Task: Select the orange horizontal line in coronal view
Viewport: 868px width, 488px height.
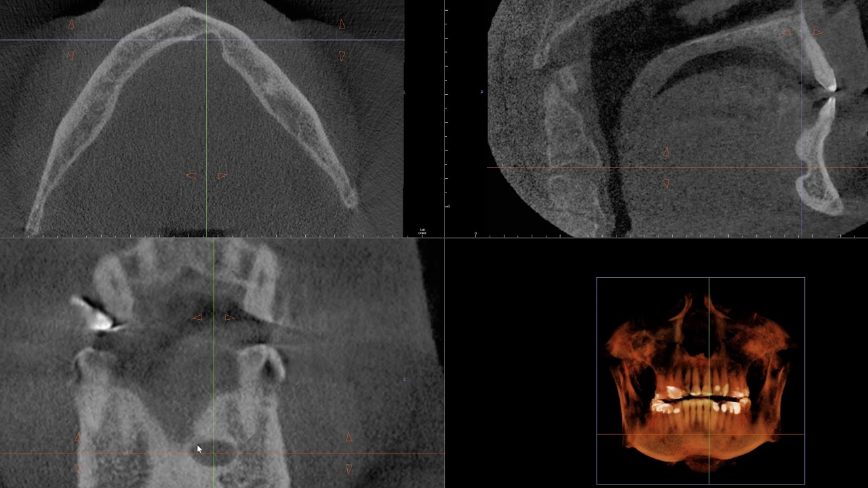Action: tap(222, 453)
